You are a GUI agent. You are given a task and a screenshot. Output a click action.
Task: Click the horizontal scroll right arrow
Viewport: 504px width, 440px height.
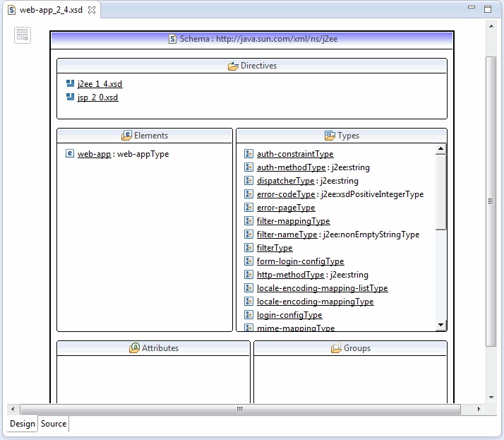(x=479, y=409)
